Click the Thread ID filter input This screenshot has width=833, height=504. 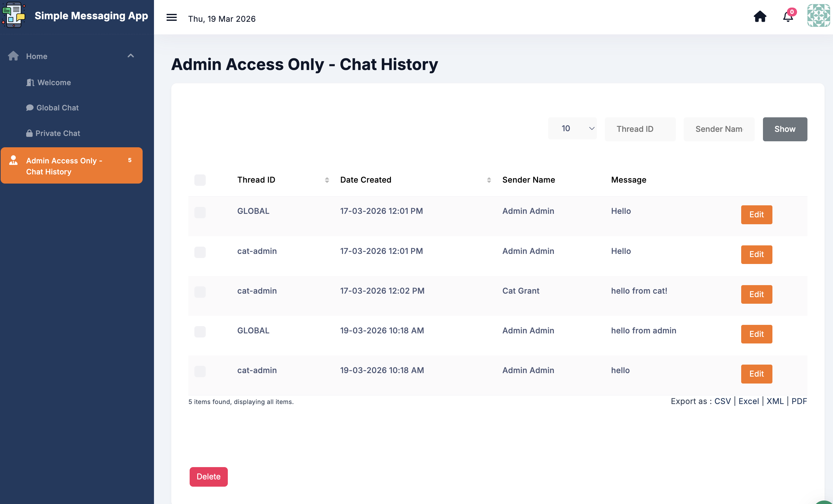click(x=640, y=129)
